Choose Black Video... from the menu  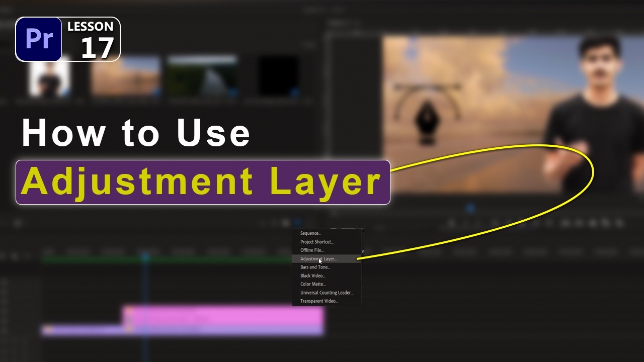coord(327,276)
